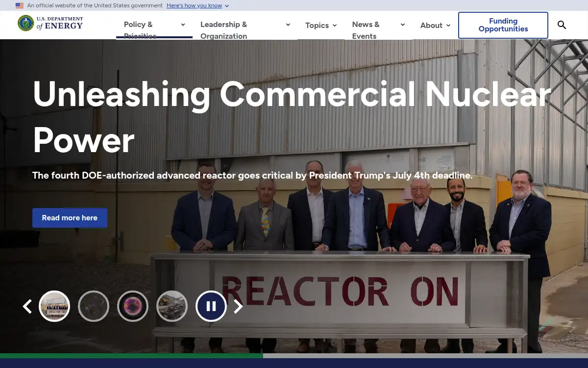This screenshot has width=588, height=368.
Task: Click the Policy & Priorities chevron
Action: [x=183, y=25]
